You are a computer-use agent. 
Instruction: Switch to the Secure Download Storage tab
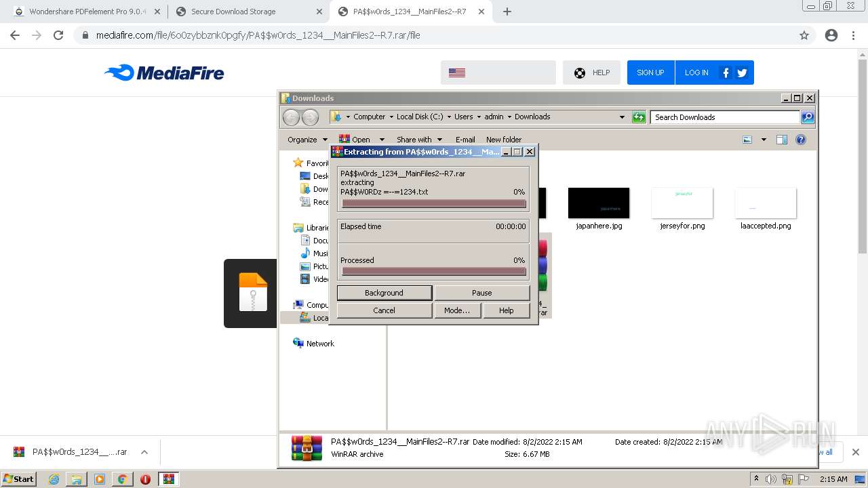248,12
